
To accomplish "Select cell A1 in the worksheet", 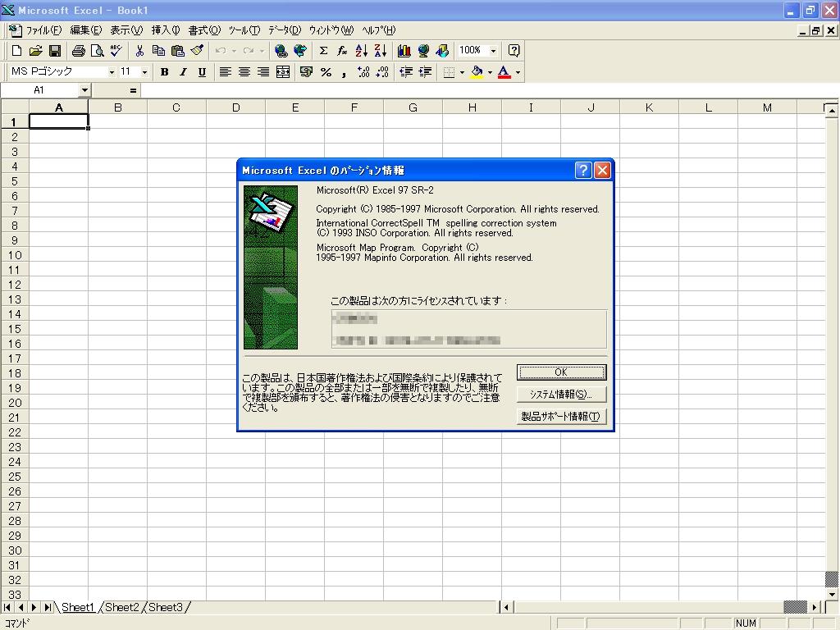I will [58, 122].
